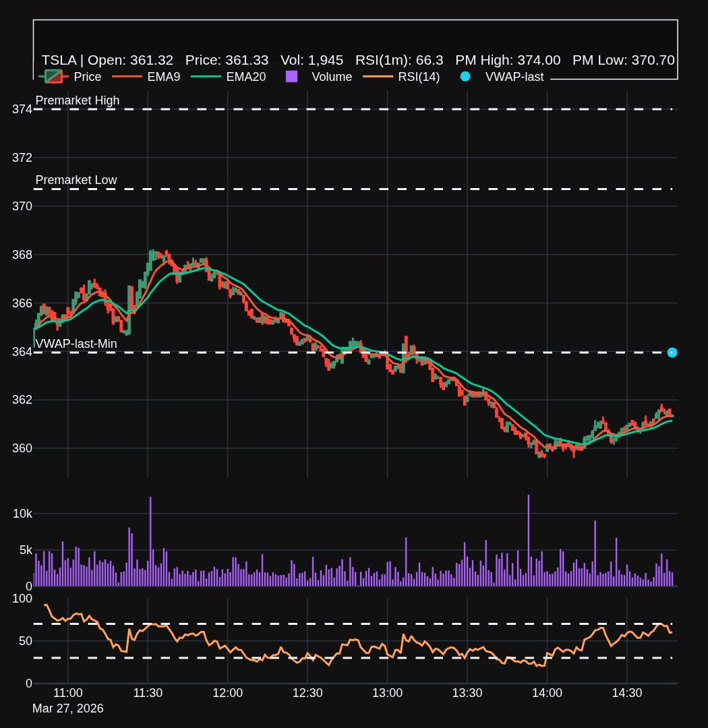Click the 11:30 time axis label
Image resolution: width=708 pixels, height=728 pixels.
coord(148,693)
